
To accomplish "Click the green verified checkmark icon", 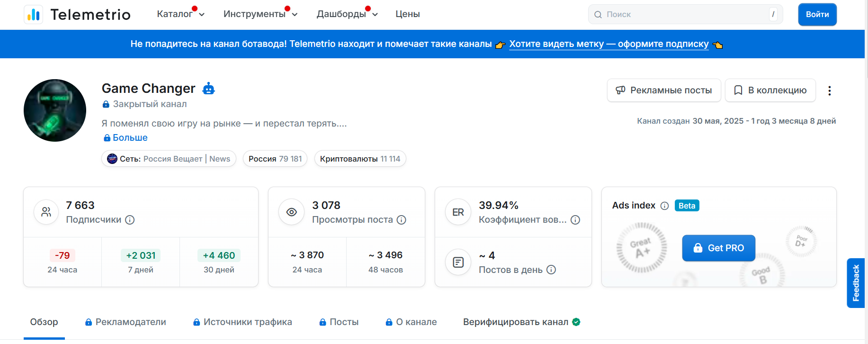I will click(576, 322).
